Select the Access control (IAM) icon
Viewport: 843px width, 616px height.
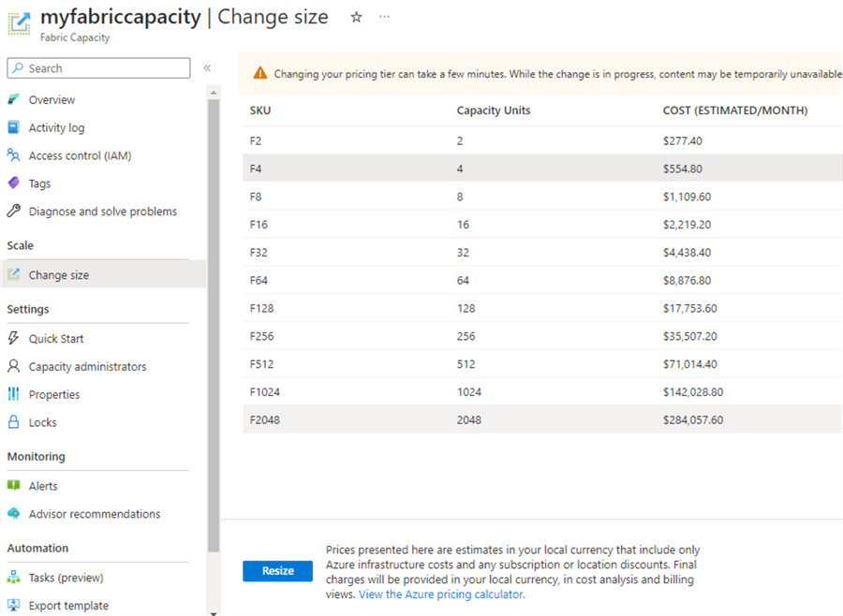(x=13, y=155)
